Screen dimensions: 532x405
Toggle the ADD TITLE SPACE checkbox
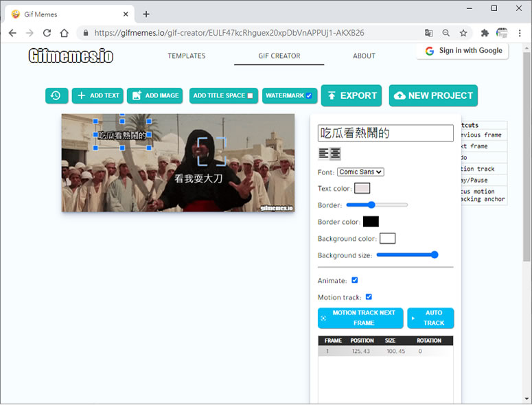250,95
